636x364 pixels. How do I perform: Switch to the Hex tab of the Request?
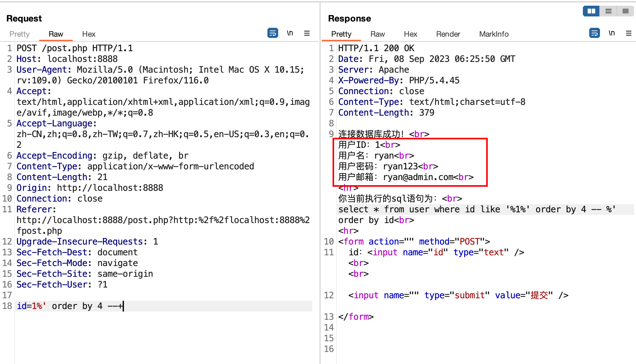pyautogui.click(x=89, y=34)
